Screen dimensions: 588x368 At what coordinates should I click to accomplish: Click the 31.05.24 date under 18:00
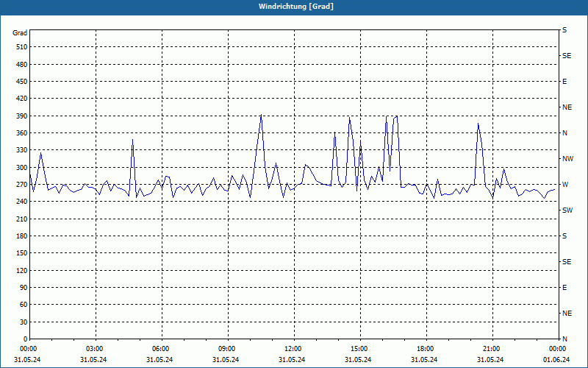point(424,360)
